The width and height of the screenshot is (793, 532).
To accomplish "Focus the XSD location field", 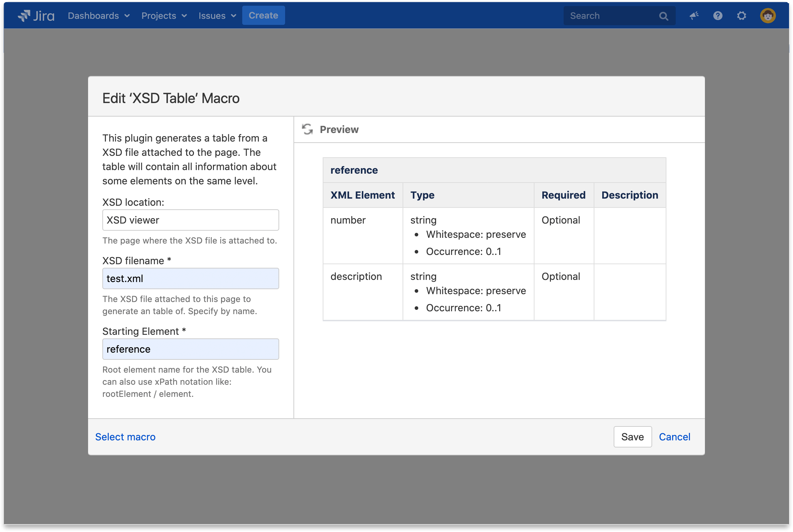I will (x=190, y=220).
